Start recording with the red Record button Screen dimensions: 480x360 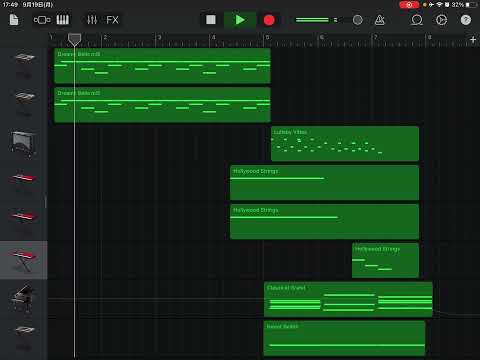click(269, 20)
